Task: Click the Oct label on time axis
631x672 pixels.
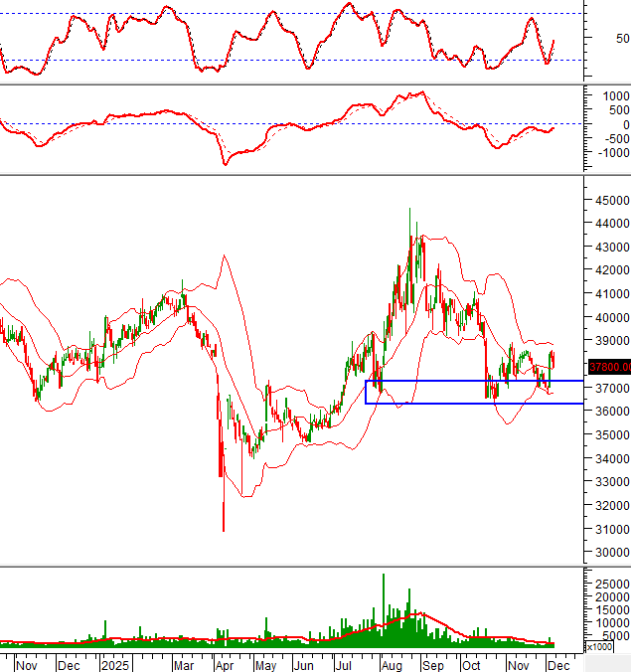Action: (x=471, y=663)
